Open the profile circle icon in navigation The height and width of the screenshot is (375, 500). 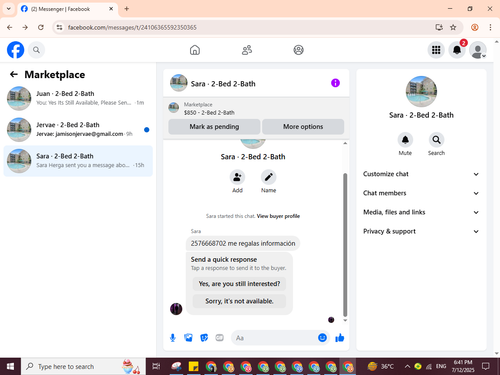click(x=298, y=50)
